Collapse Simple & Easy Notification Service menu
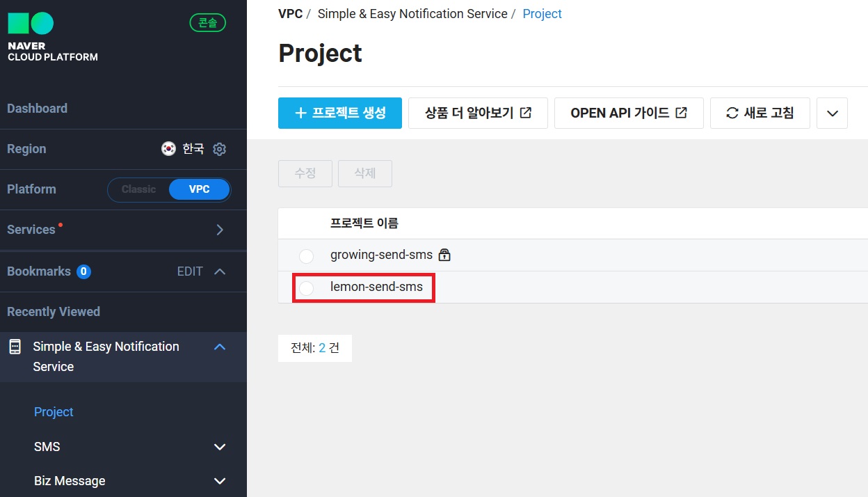 220,347
